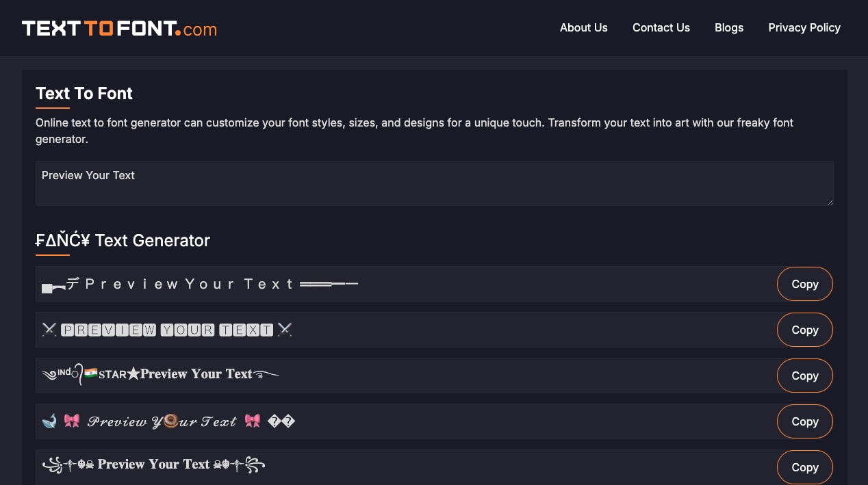
Task: Go to Blogs in navigation
Action: coord(729,28)
